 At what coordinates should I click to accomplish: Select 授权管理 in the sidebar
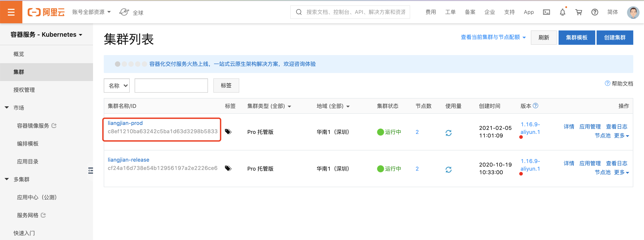click(24, 90)
